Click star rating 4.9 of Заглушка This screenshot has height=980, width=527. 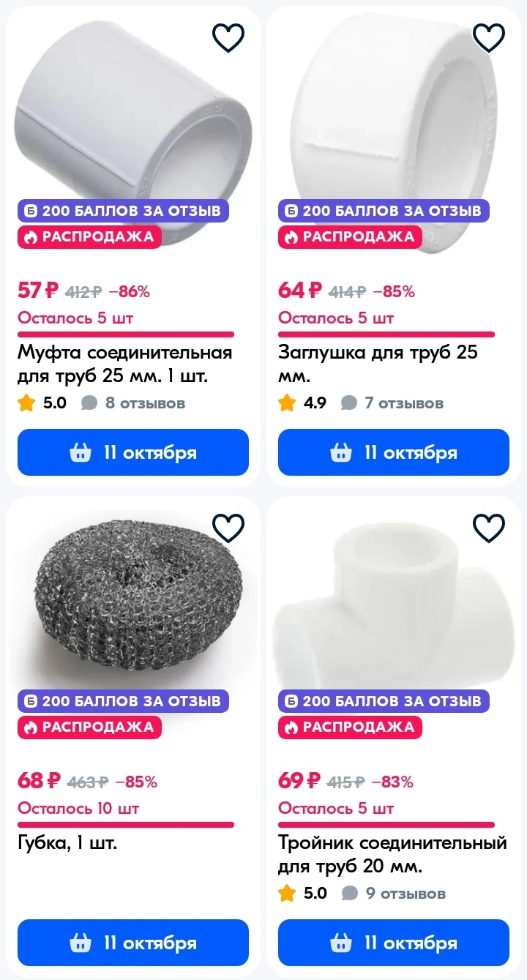(x=303, y=403)
